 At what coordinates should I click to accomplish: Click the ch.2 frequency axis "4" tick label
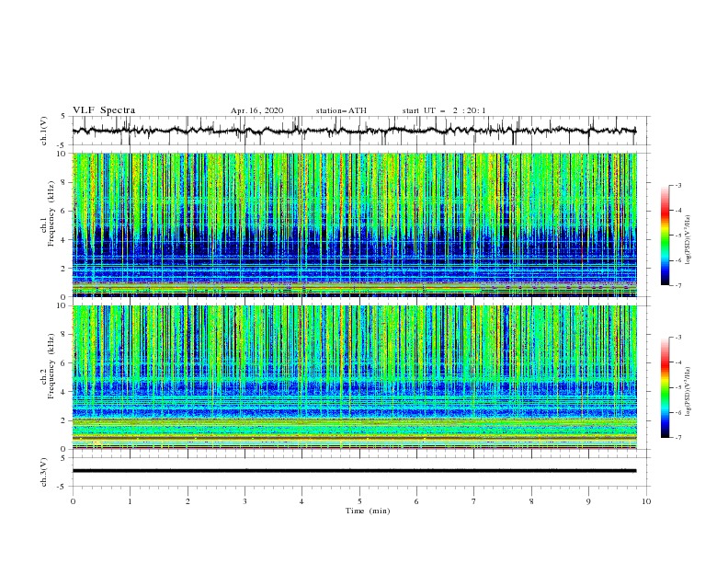tap(65, 392)
